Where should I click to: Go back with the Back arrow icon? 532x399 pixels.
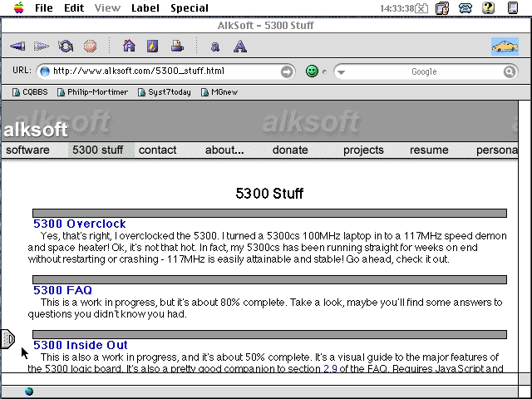tap(17, 46)
